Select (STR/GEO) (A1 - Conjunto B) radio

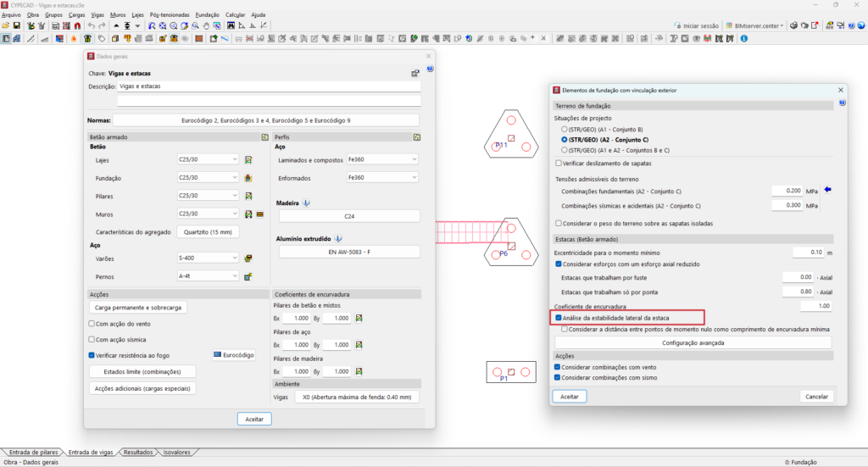pos(565,129)
